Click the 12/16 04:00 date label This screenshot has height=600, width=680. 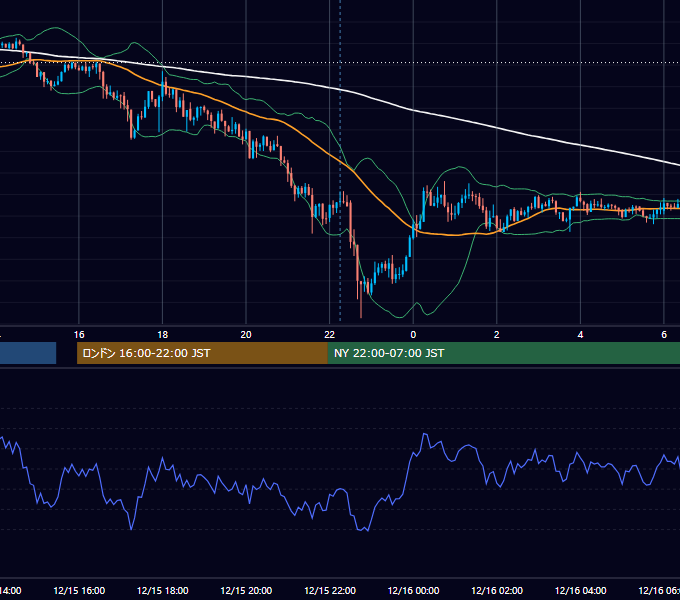click(x=580, y=590)
